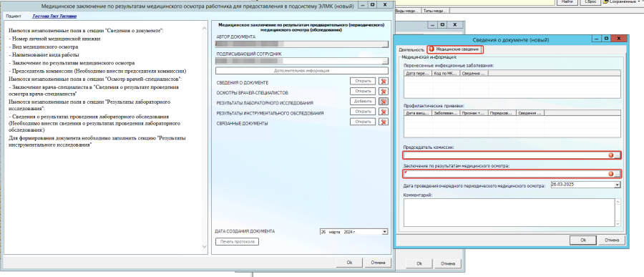
Task: Delete the Результаты инструментального обследования section
Action: [x=384, y=112]
